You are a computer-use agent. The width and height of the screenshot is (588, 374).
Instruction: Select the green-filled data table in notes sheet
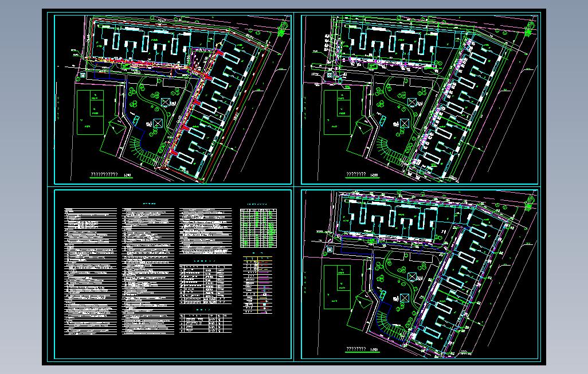click(x=258, y=228)
